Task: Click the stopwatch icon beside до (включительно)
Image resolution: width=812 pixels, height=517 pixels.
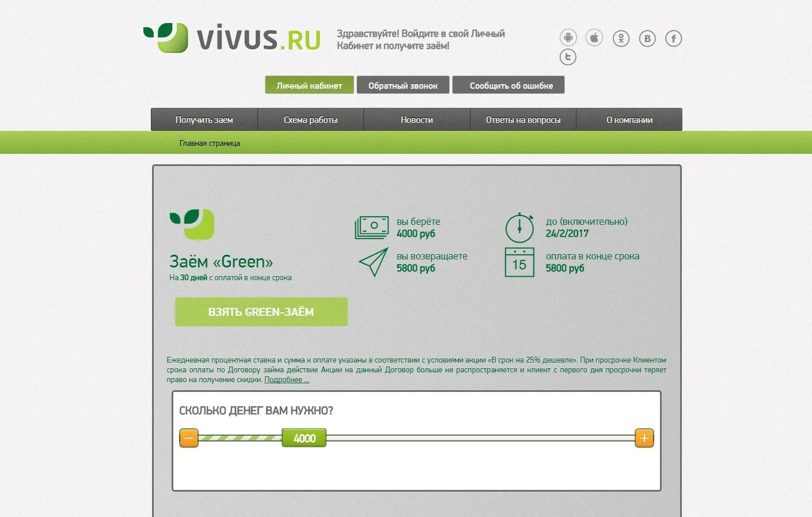Action: (x=519, y=227)
